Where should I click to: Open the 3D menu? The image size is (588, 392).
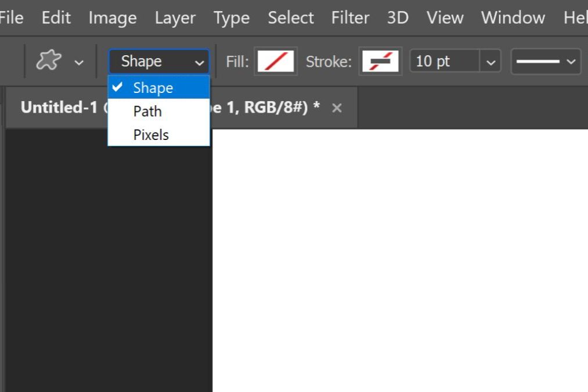[398, 17]
